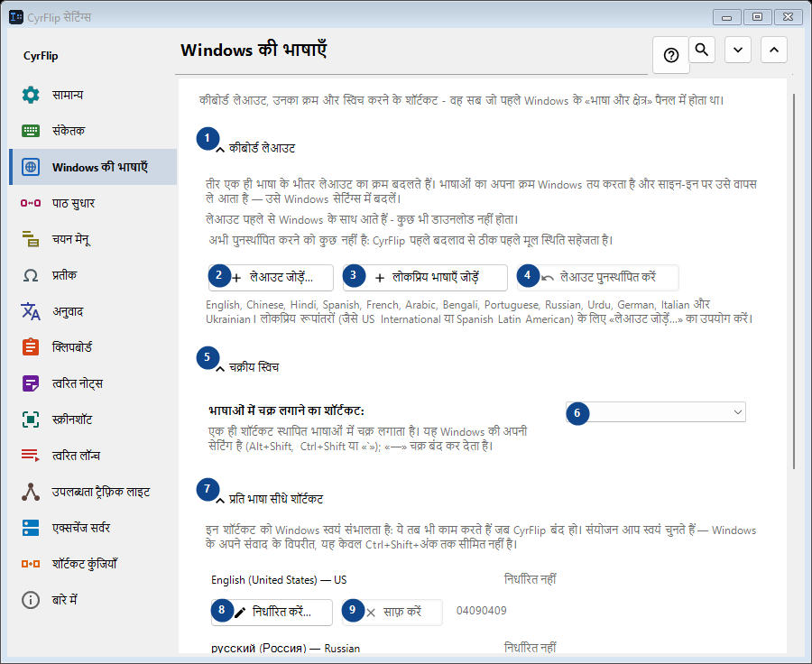
Task: Click the English (United States) — US label
Action: point(279,579)
